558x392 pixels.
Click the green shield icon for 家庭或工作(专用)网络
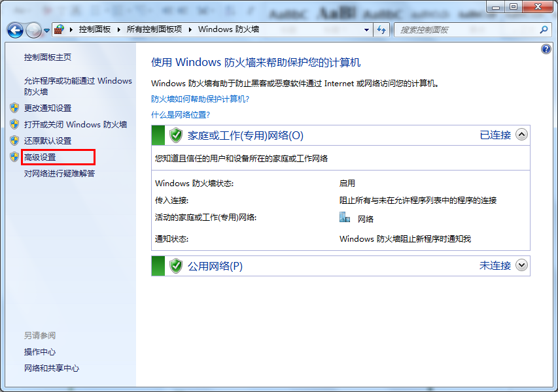pyautogui.click(x=175, y=135)
